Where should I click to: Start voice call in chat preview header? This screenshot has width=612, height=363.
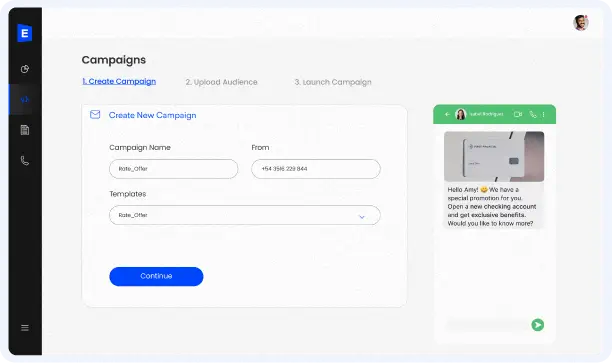click(533, 114)
